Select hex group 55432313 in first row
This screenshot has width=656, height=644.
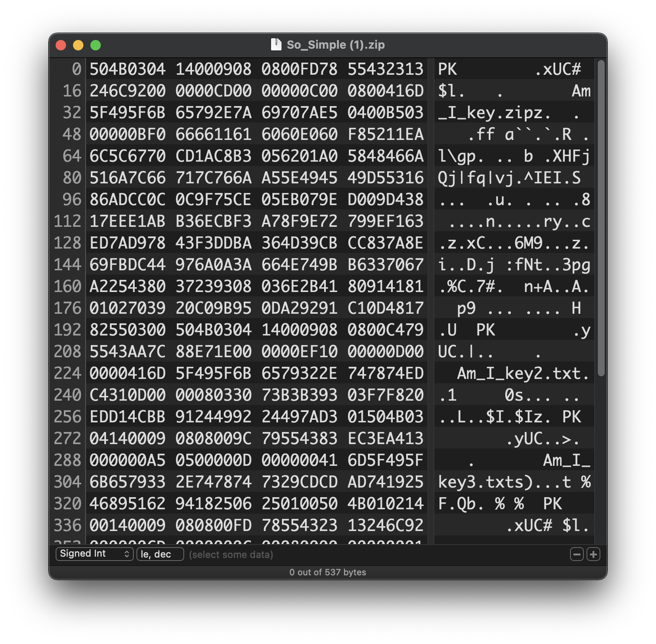point(385,69)
